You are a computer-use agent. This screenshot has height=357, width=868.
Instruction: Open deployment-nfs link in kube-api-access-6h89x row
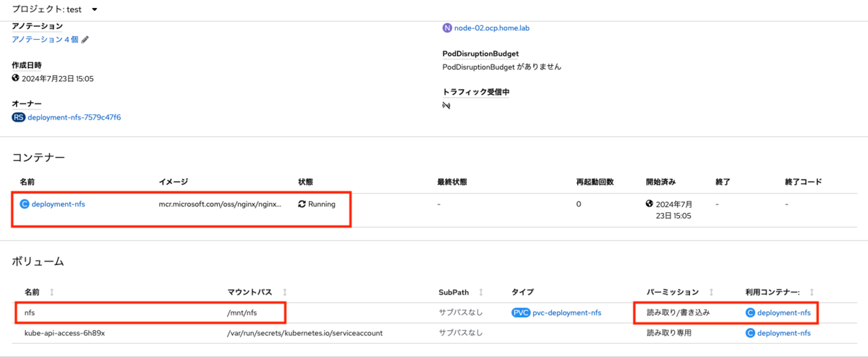pos(783,333)
